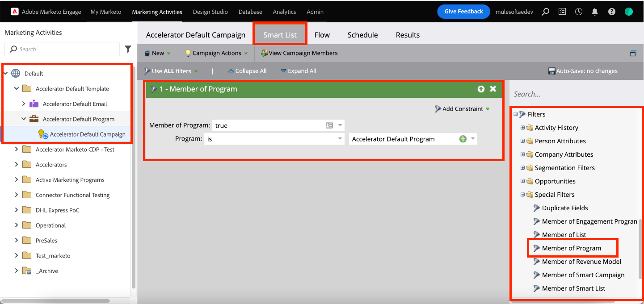Focus the Marketing Activities search field
Viewport: 644px width, 304px height.
coord(62,49)
